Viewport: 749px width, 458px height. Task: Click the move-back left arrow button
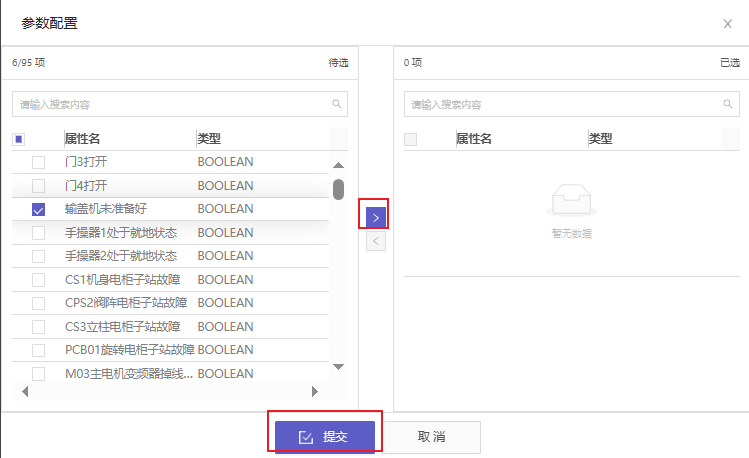[x=375, y=241]
